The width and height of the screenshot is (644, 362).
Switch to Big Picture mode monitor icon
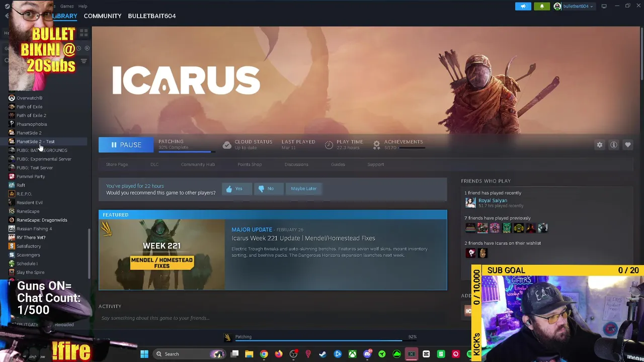pyautogui.click(x=604, y=6)
